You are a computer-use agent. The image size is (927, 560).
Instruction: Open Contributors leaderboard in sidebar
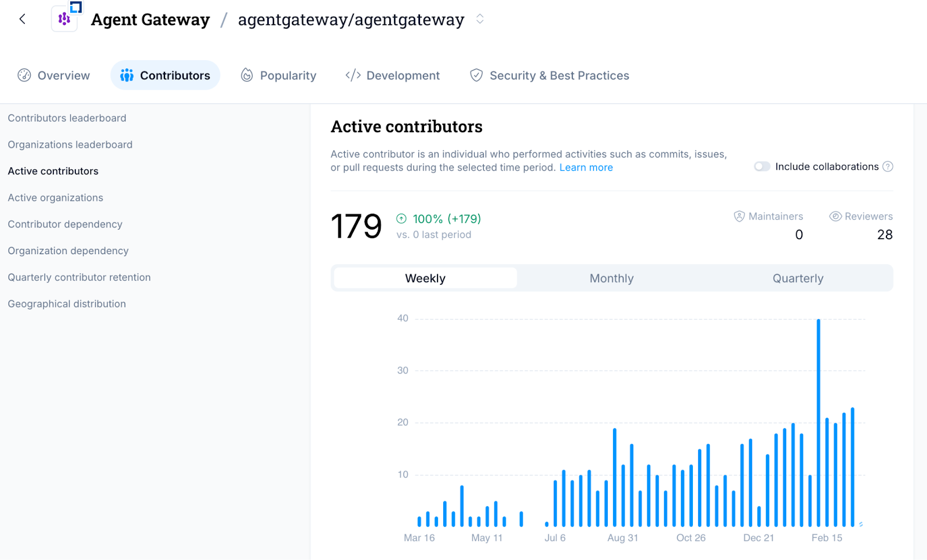pyautogui.click(x=67, y=118)
